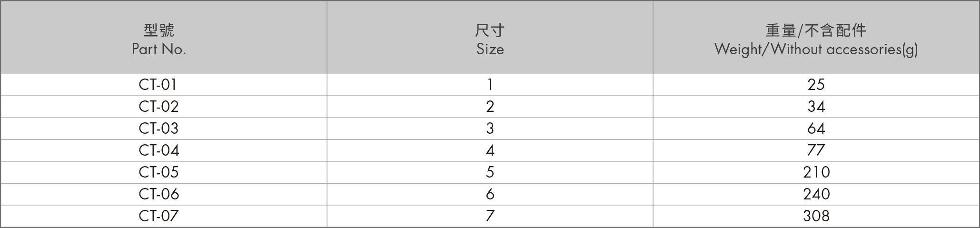The image size is (980, 228).
Task: Click size value 3 cell
Action: click(x=490, y=129)
